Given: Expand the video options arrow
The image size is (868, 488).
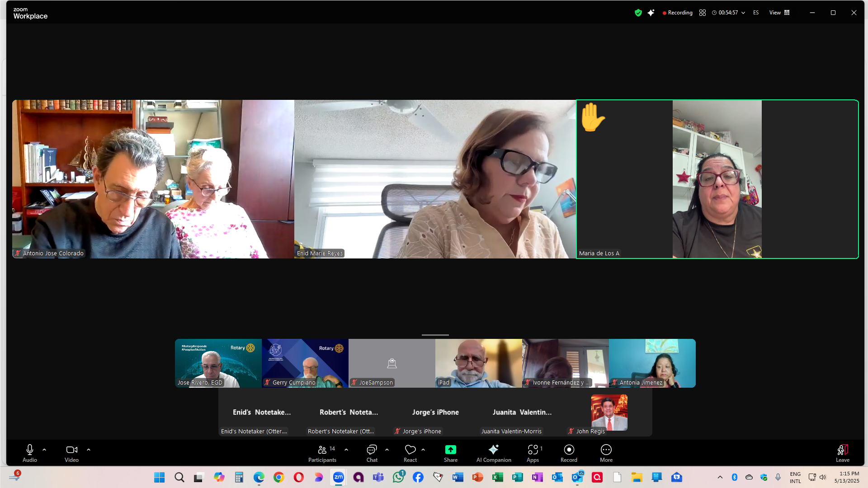Looking at the screenshot, I should (89, 450).
